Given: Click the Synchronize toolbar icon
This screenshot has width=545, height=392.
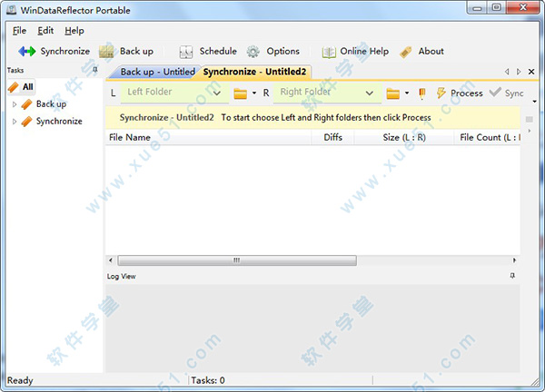Looking at the screenshot, I should point(27,52).
